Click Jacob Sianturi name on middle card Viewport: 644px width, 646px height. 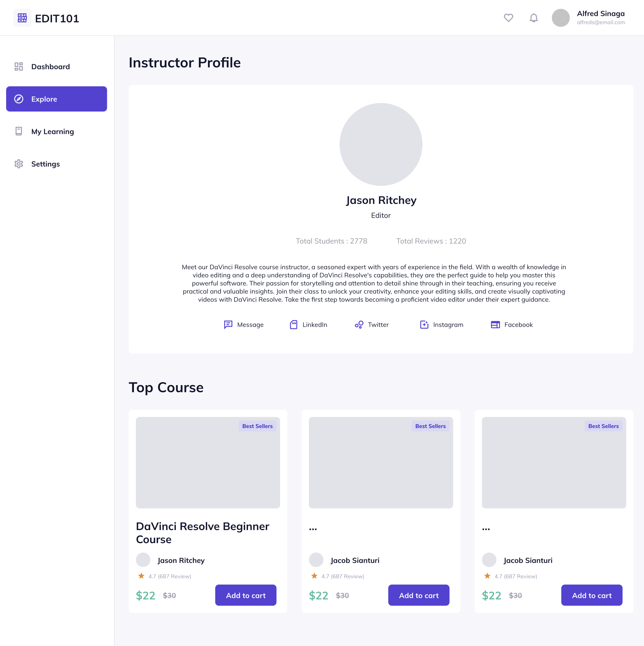pyautogui.click(x=355, y=560)
